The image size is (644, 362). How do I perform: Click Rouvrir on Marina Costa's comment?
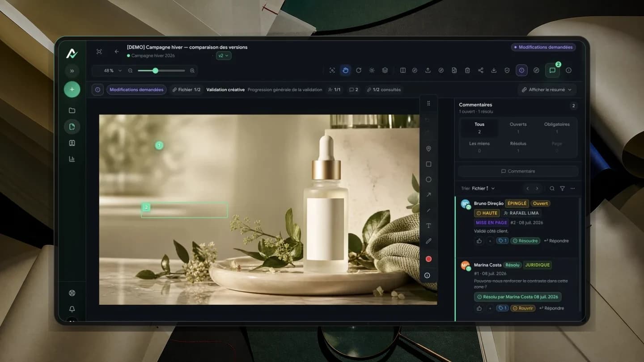coord(523,308)
